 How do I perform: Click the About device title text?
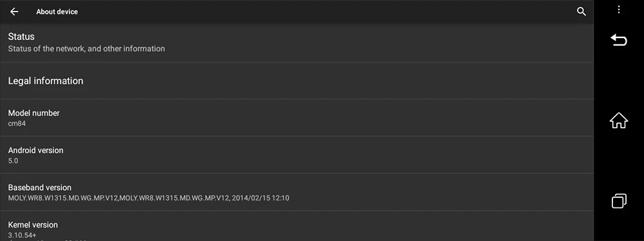click(x=57, y=12)
